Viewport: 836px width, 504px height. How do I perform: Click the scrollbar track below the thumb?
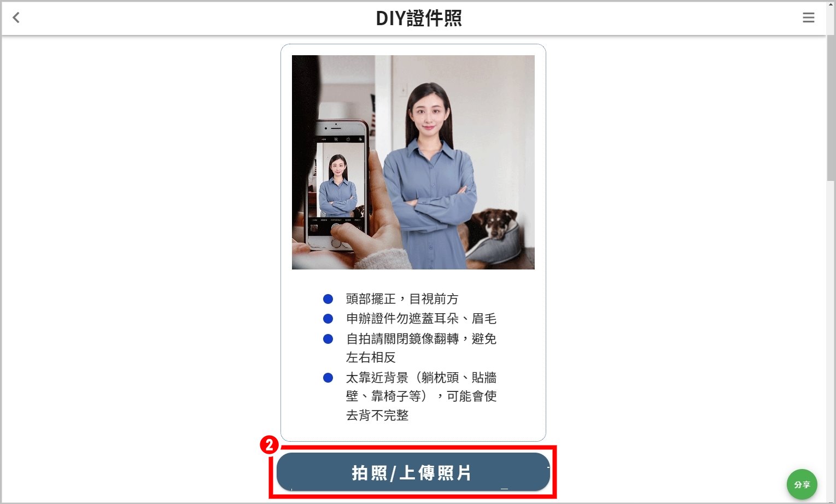pyautogui.click(x=831, y=339)
